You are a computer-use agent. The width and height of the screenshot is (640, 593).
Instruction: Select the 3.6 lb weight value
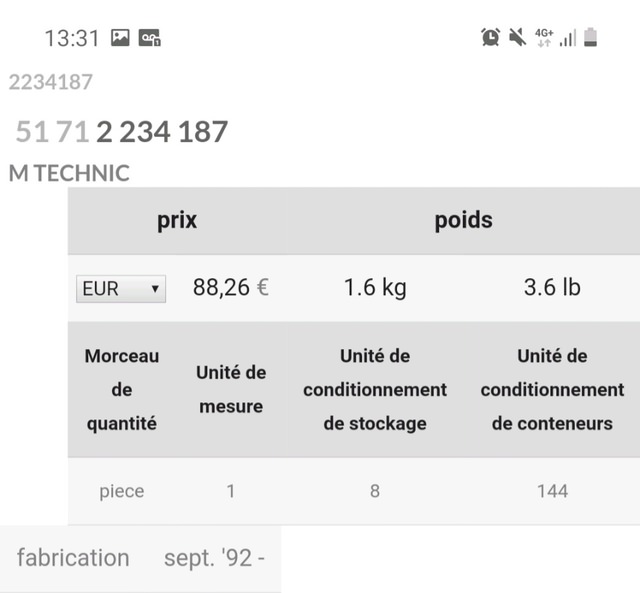tap(552, 287)
